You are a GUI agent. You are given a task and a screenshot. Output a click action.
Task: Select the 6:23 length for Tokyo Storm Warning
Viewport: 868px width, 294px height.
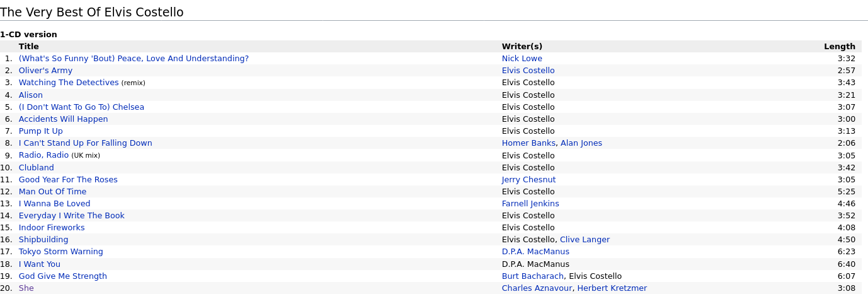[847, 252]
